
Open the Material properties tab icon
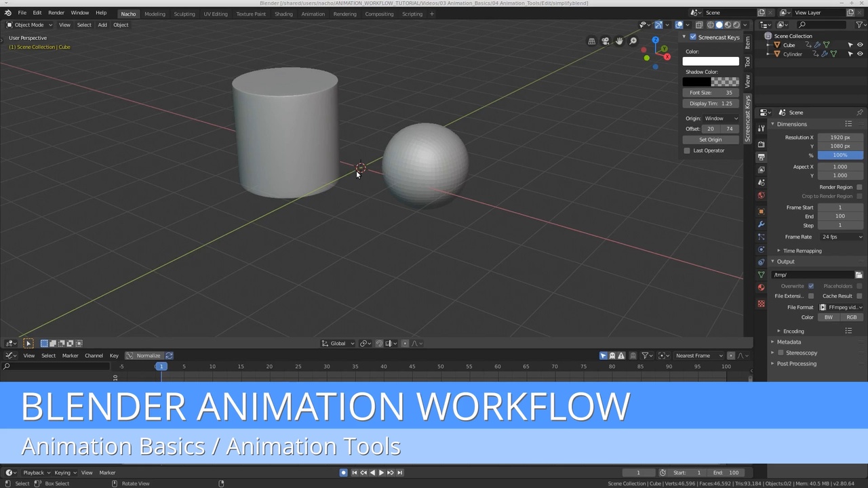[x=761, y=287]
